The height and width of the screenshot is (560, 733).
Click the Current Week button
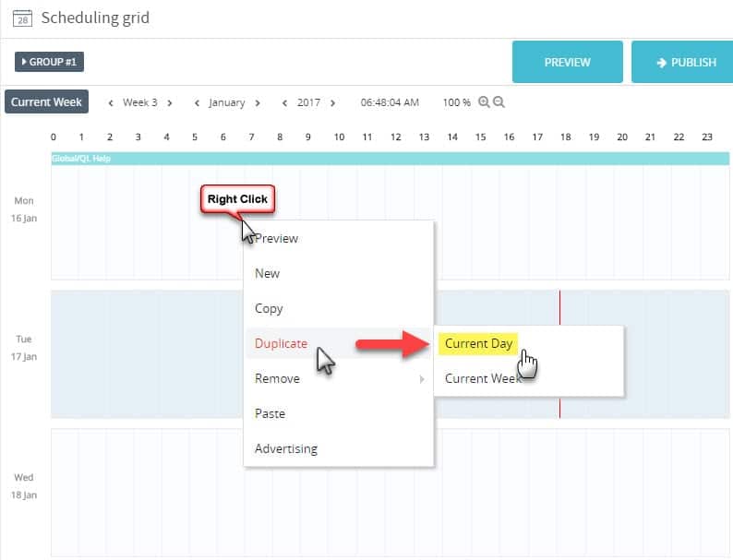point(46,101)
